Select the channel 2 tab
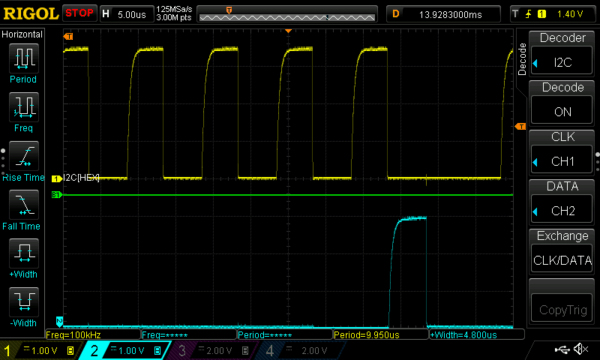The height and width of the screenshot is (360, 600). click(124, 350)
